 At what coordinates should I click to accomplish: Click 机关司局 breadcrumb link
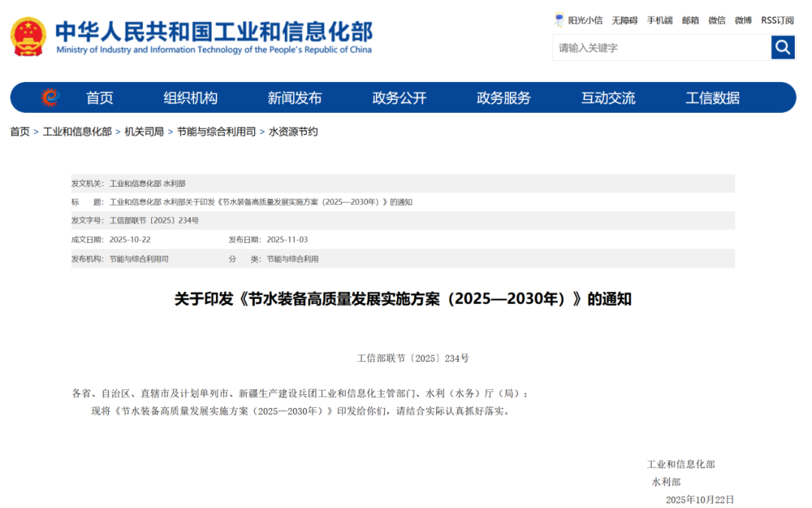point(144,132)
